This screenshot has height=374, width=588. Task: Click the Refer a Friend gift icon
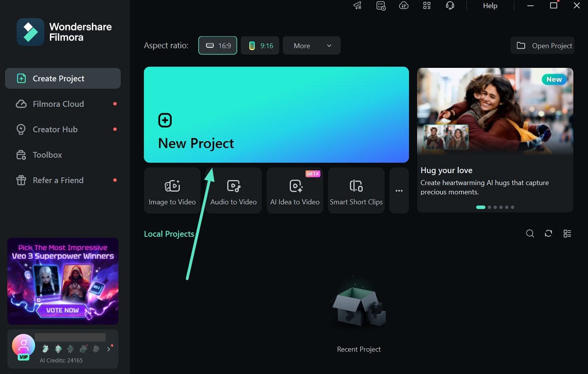tap(21, 180)
